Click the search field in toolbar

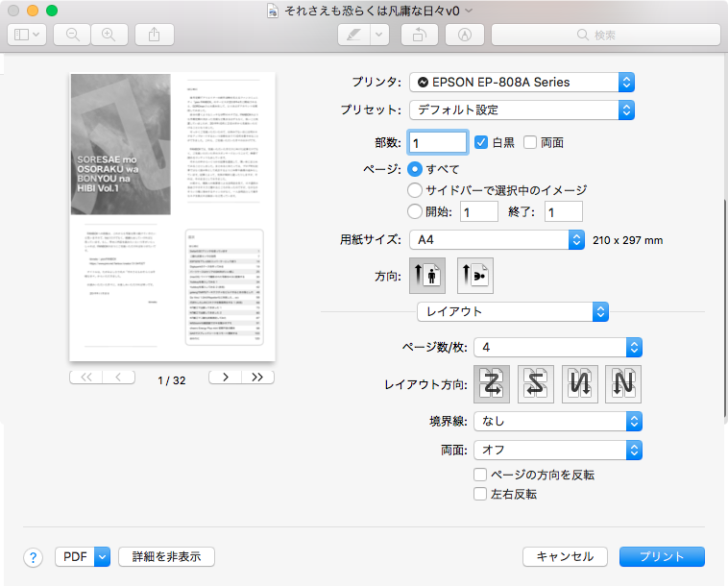606,35
